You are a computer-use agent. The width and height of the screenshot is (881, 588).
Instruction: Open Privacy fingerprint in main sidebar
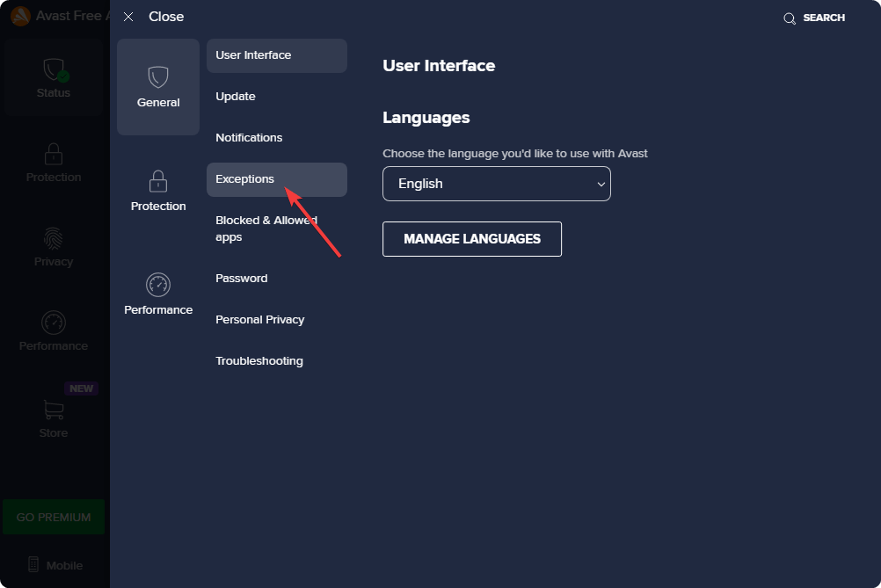54,247
